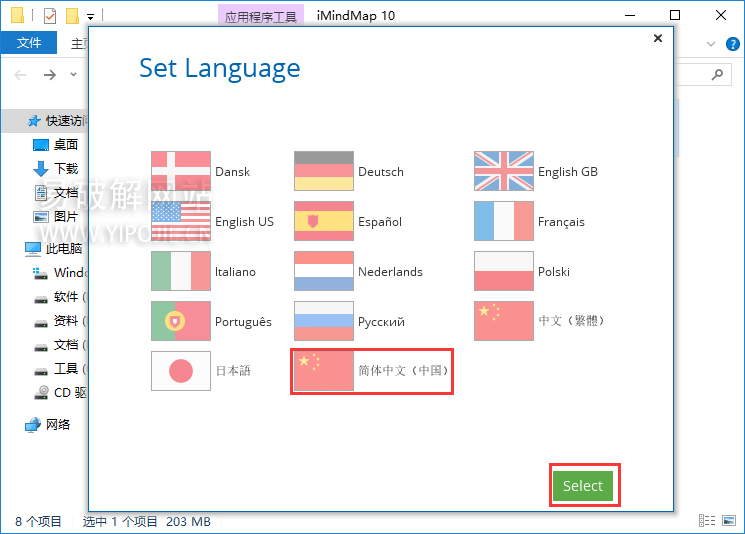Screen dimensions: 745x534
Task: Click the Explorer back arrow
Action: [x=21, y=75]
